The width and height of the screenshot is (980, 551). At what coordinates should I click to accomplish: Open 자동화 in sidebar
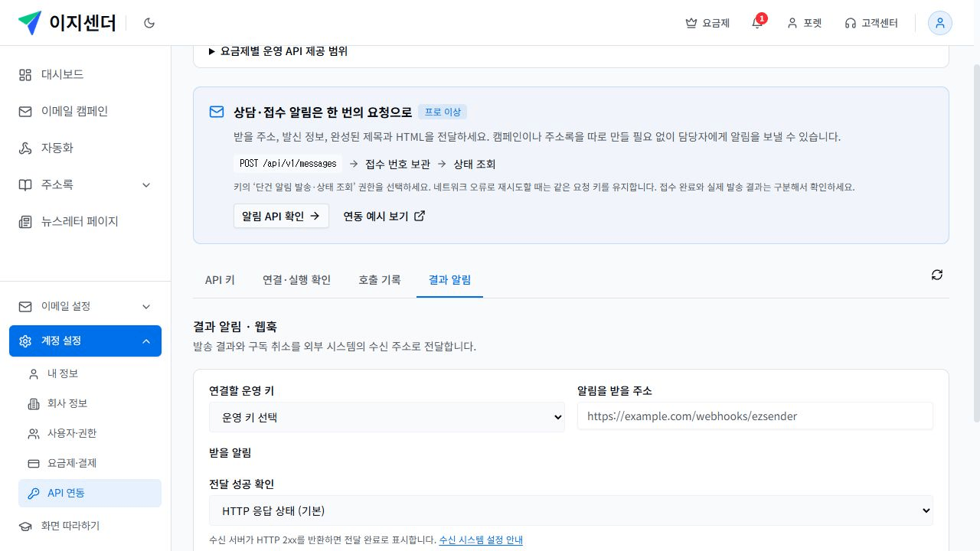click(85, 148)
